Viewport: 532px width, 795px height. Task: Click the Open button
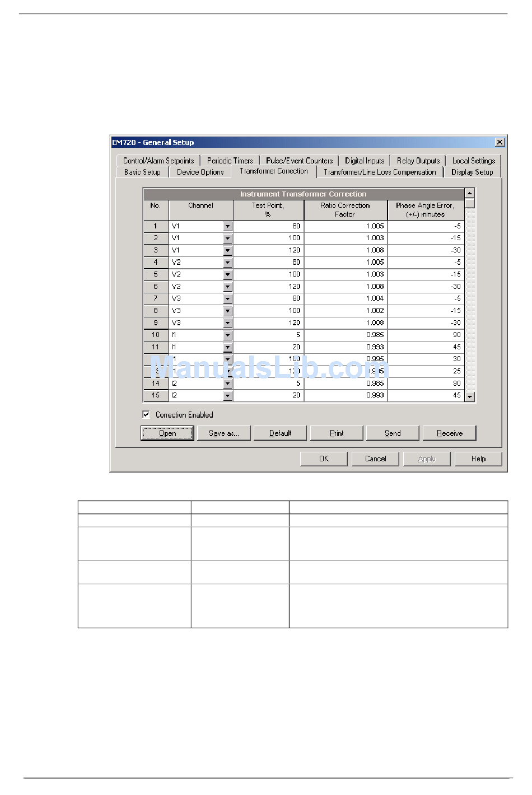167,433
